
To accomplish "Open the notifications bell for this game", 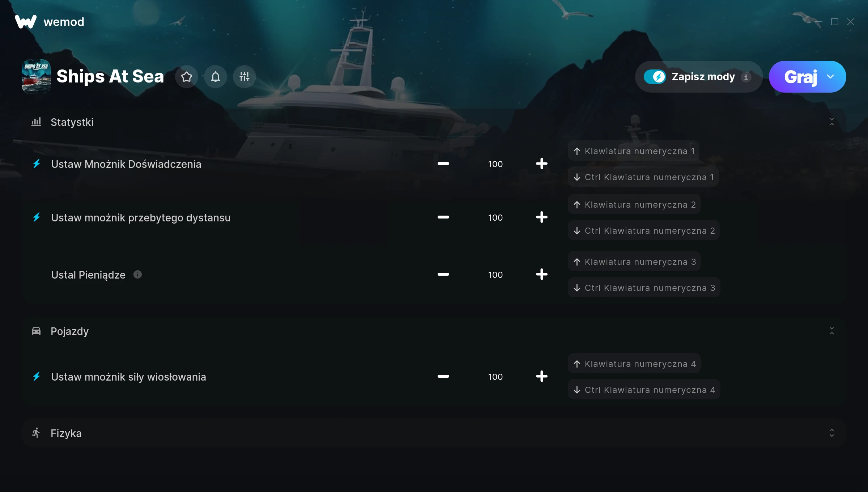I will pyautogui.click(x=216, y=77).
